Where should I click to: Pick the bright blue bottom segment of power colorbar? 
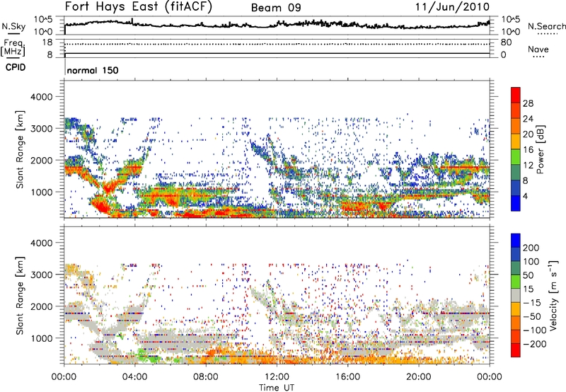click(x=516, y=204)
